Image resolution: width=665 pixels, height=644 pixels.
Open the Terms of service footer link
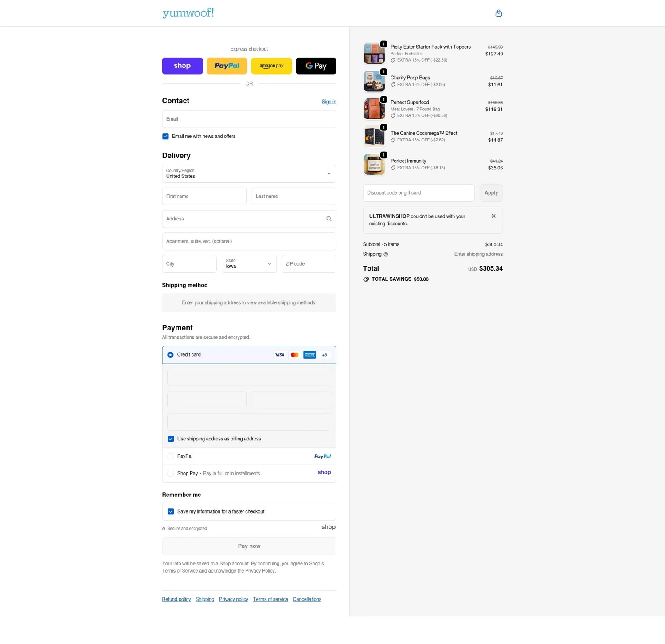pos(270,599)
